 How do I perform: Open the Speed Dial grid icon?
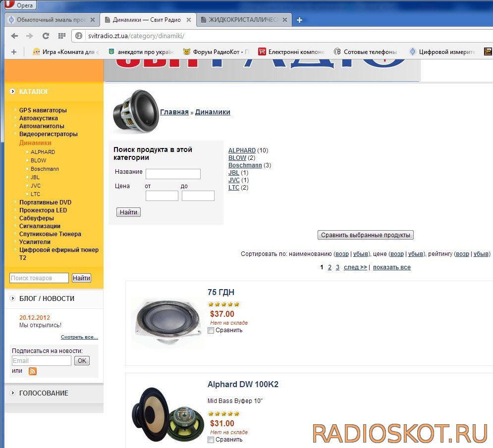point(62,36)
